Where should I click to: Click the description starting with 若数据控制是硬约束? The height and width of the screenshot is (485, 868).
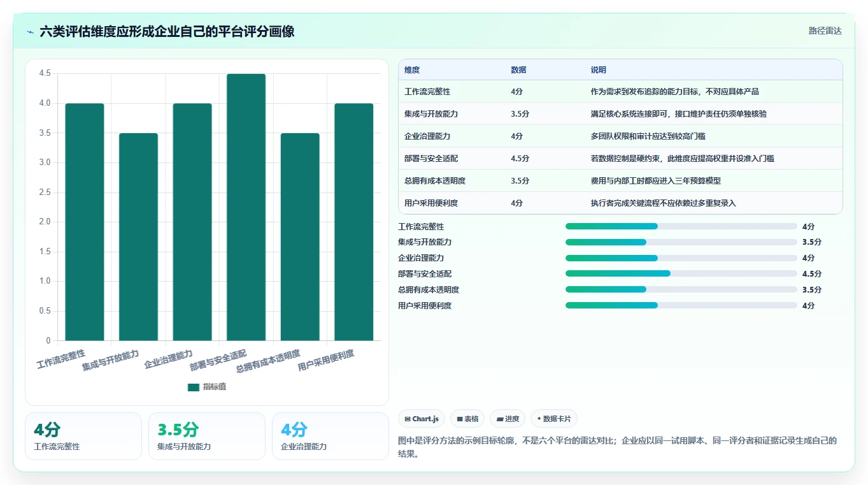pos(683,159)
